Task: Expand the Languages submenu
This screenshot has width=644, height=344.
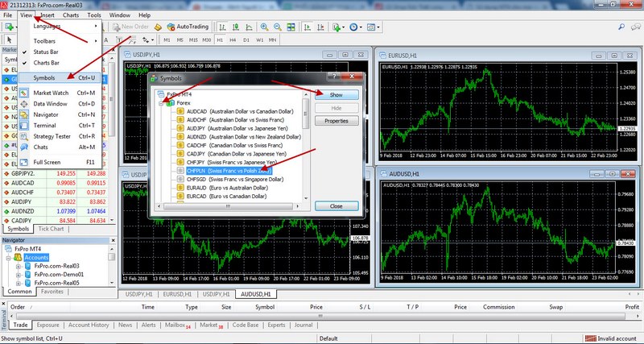Action: (60, 26)
